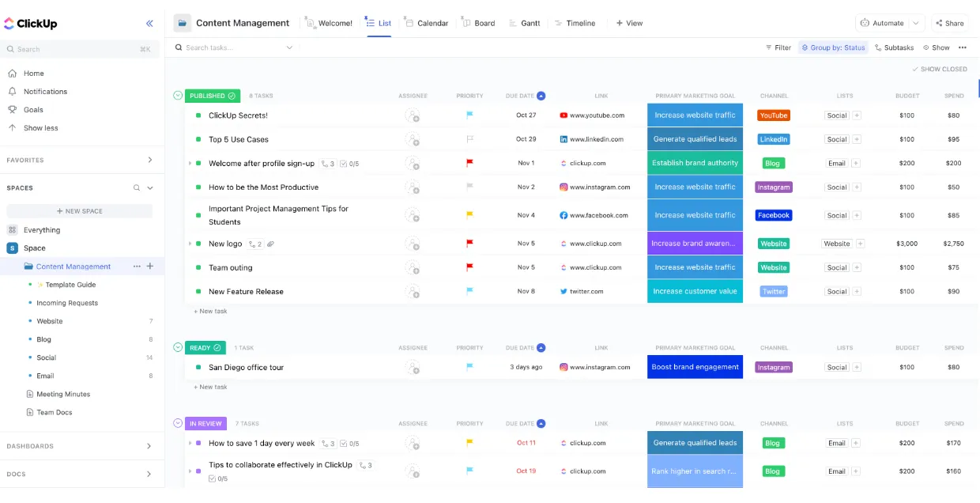Click assignee avatar for ClickUp Secrets!
The image size is (980, 503).
point(413,115)
